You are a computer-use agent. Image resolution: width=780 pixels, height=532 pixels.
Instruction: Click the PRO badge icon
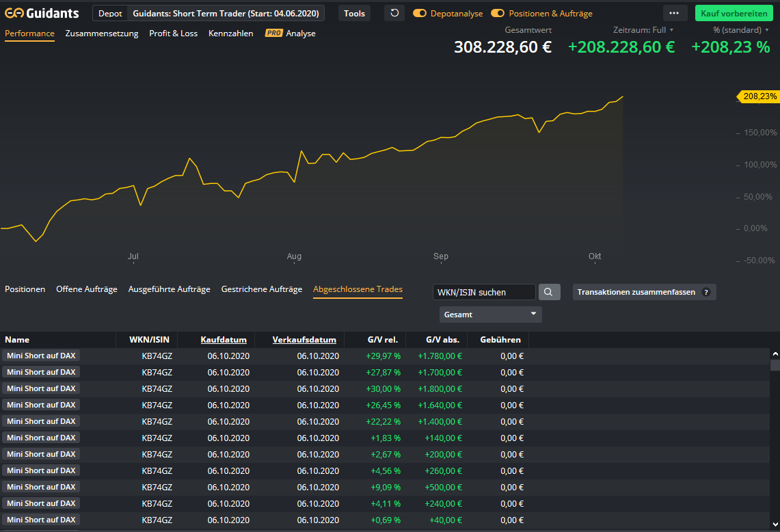(x=273, y=34)
